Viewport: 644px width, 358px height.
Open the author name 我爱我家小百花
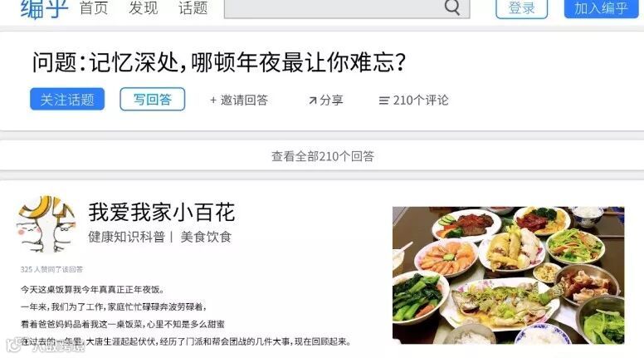(161, 212)
